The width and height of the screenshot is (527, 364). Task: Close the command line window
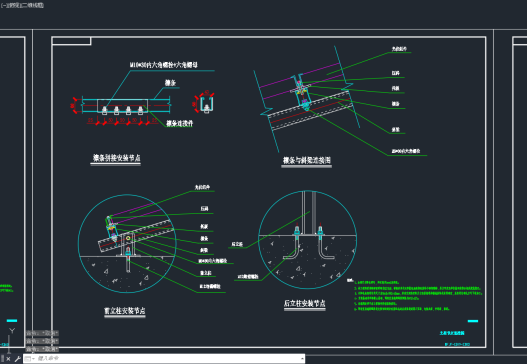8,359
